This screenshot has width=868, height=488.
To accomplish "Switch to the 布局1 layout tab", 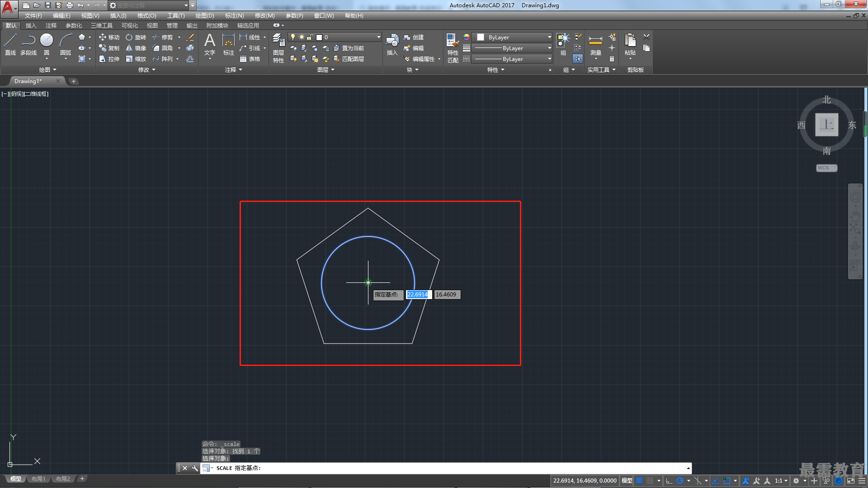I will click(38, 479).
